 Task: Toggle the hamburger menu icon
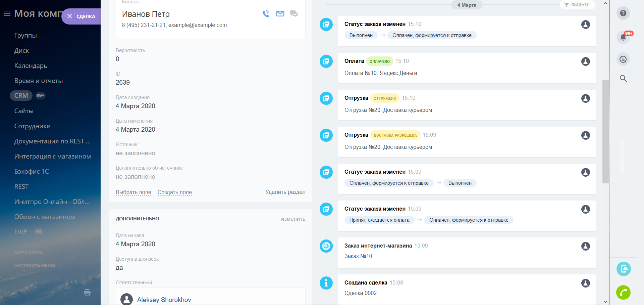pos(7,13)
